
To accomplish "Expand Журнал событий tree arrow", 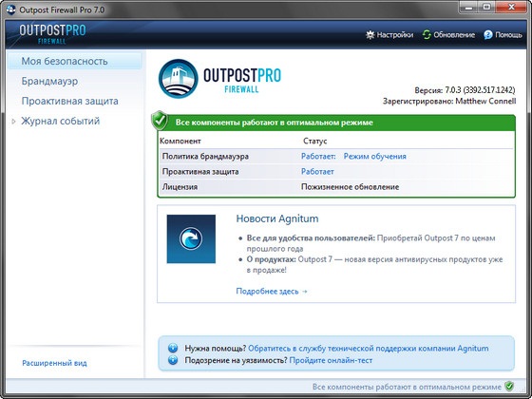I will tap(13, 122).
